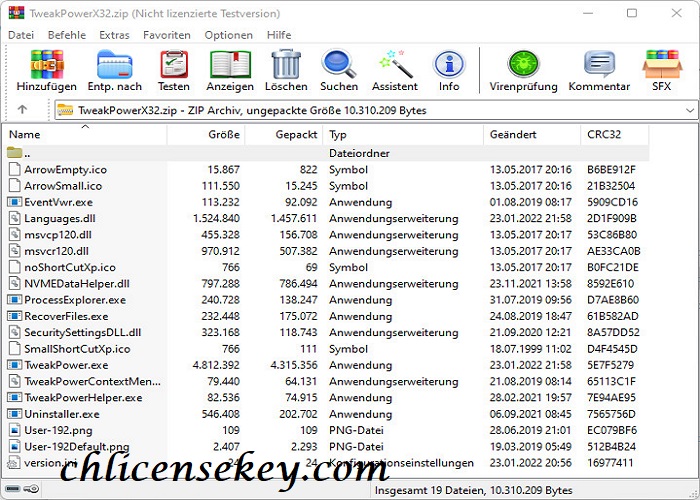Click date 18.07.1999 11:02
The height and width of the screenshot is (500, 700).
pyautogui.click(x=531, y=349)
